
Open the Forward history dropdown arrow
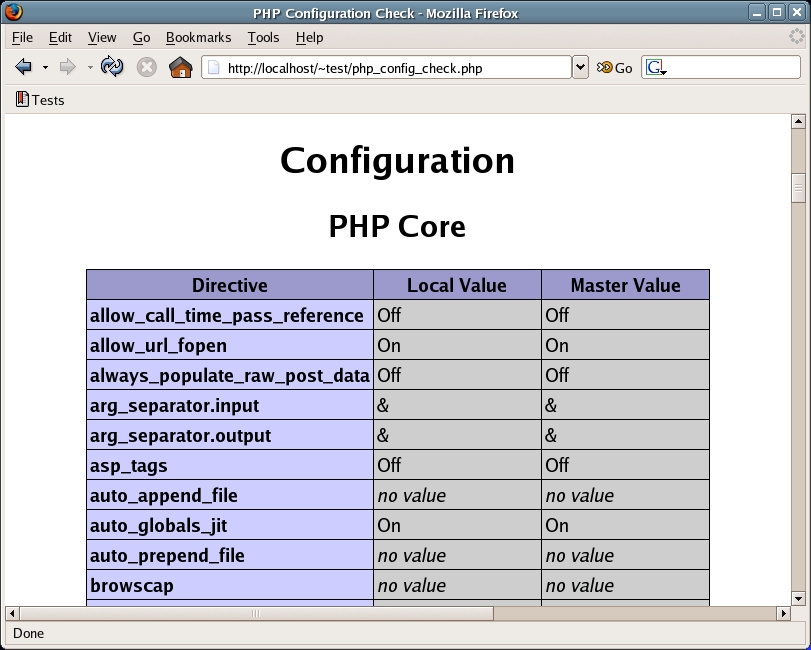(x=89, y=67)
